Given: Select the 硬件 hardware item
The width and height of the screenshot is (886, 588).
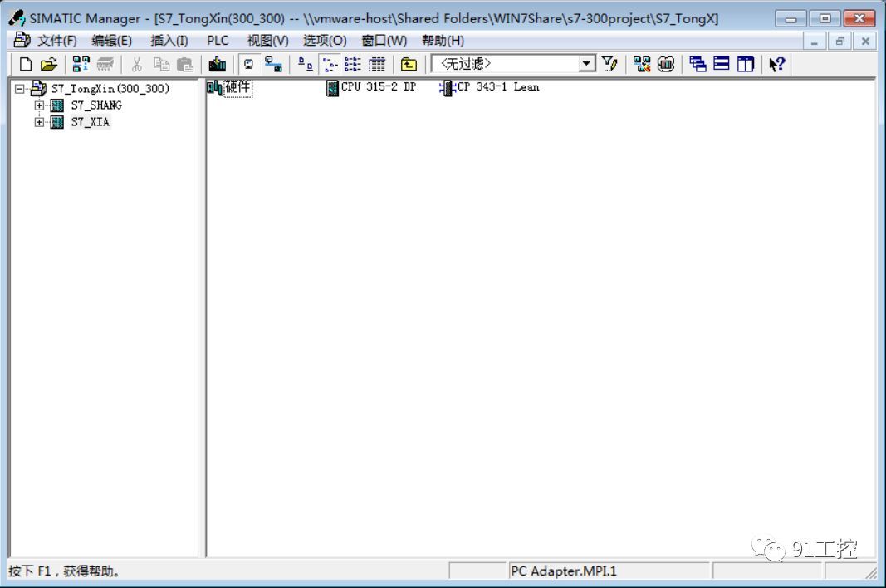Looking at the screenshot, I should pos(237,87).
